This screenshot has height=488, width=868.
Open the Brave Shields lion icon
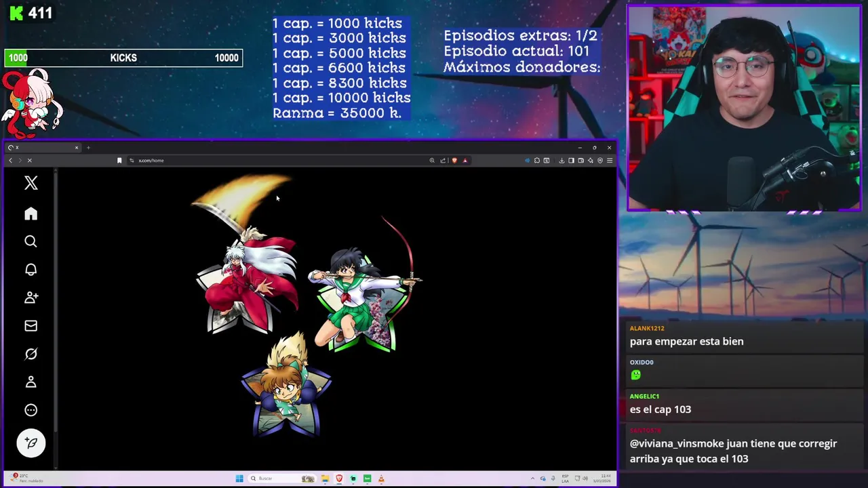[x=454, y=161]
